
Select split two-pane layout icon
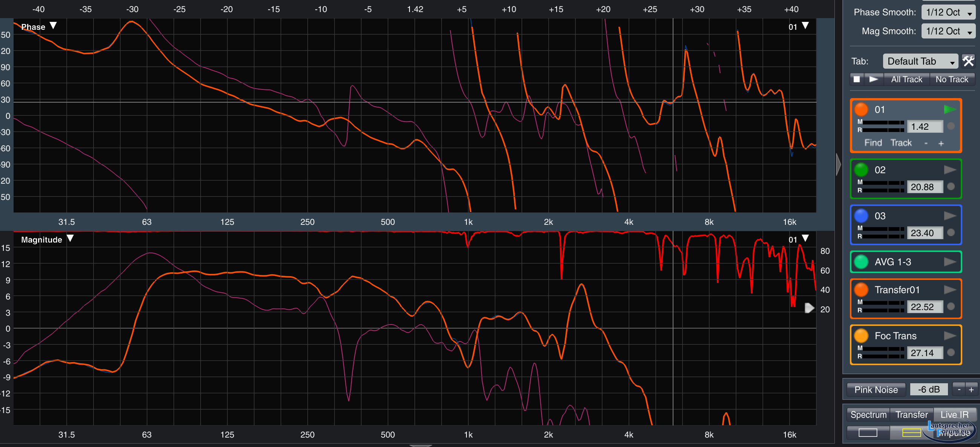(911, 433)
